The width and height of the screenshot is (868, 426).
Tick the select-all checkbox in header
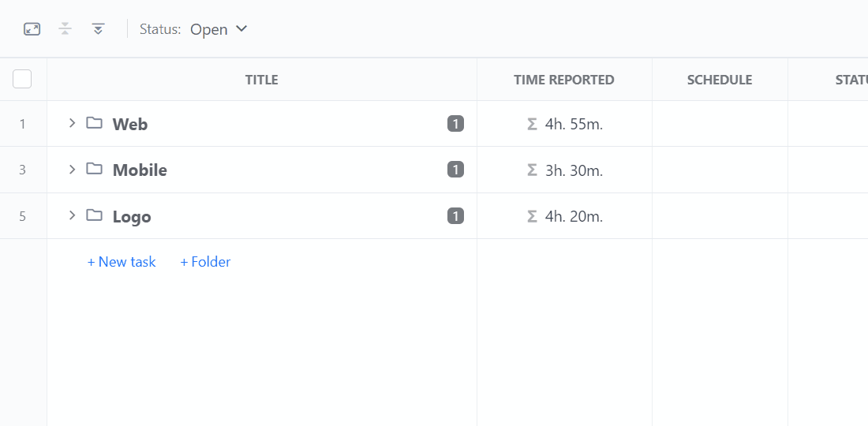coord(22,79)
